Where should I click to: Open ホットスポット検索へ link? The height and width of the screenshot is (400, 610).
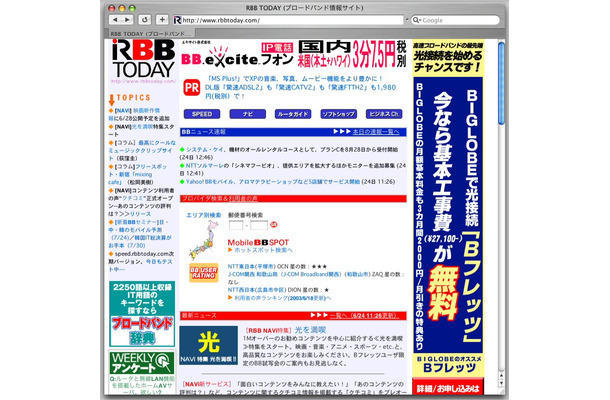point(263,250)
